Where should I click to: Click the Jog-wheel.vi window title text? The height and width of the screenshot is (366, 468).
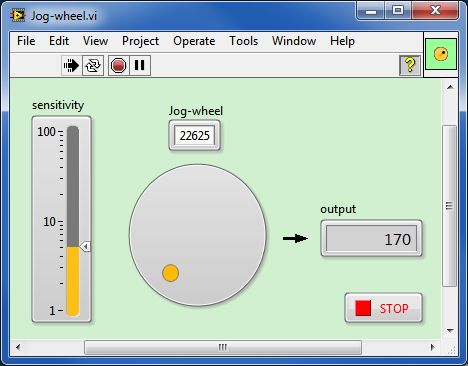click(64, 16)
